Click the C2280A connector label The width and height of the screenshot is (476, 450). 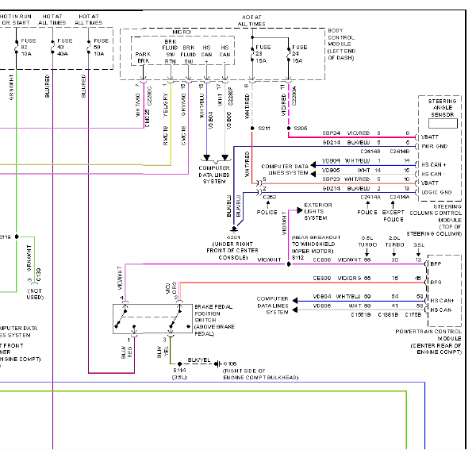click(x=294, y=96)
